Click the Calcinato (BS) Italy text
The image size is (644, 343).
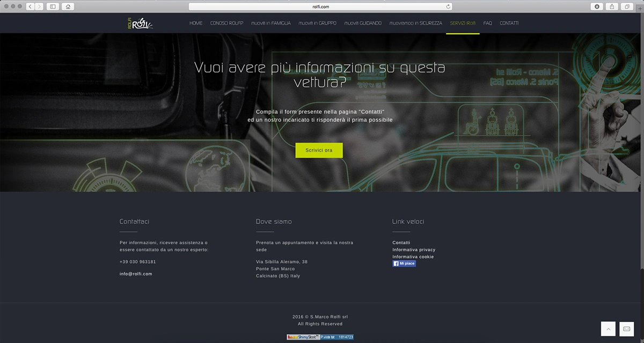coord(278,276)
